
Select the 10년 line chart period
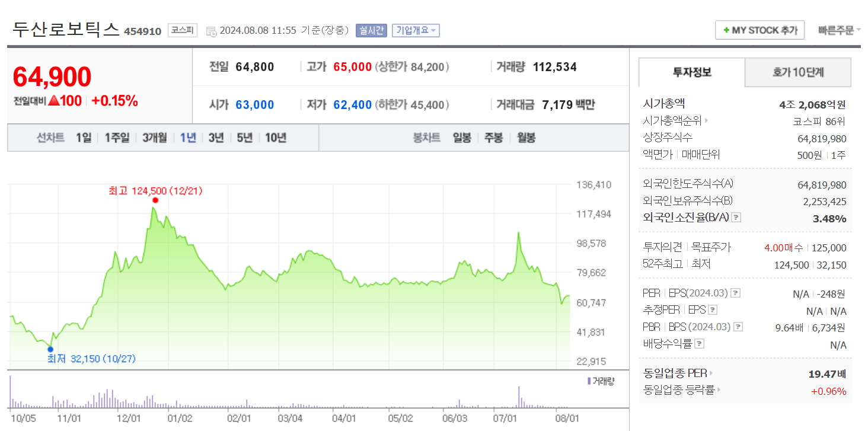(276, 138)
